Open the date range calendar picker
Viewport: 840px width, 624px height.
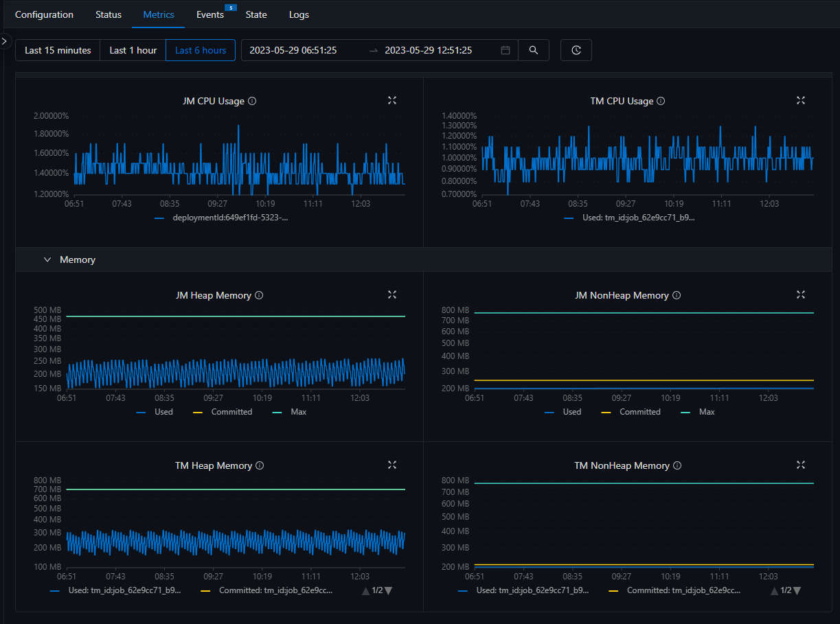click(x=505, y=49)
